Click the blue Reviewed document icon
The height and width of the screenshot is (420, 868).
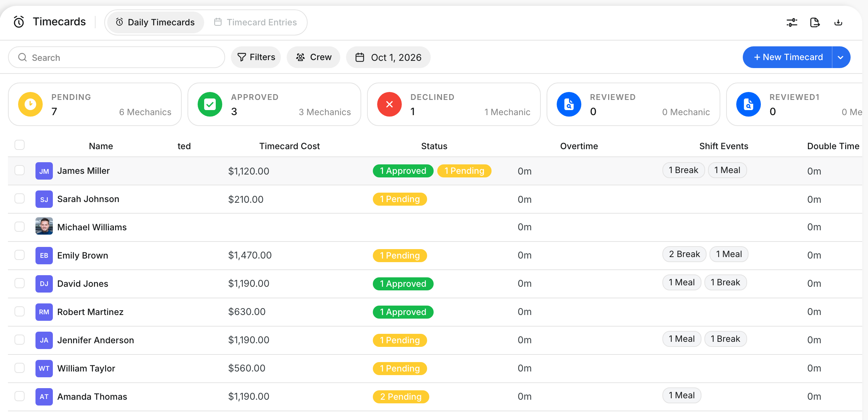(569, 104)
